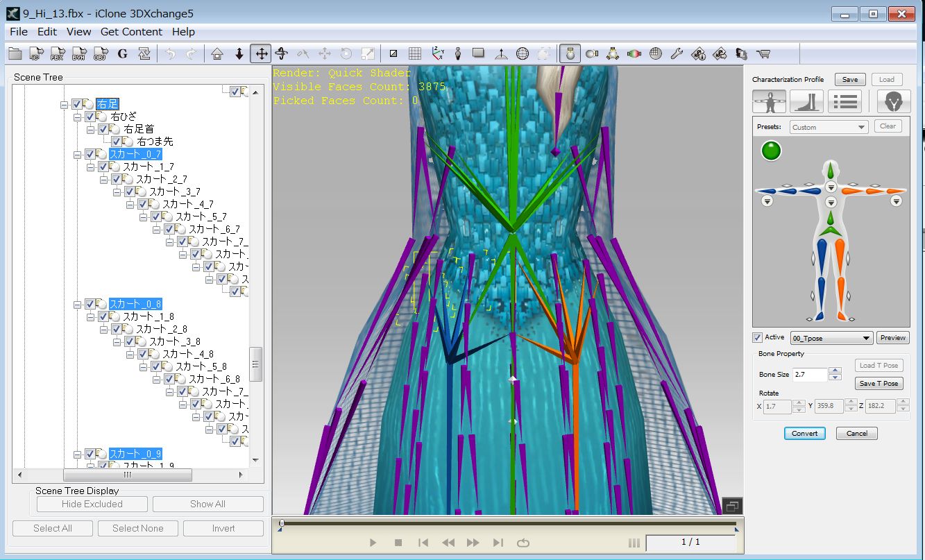The image size is (925, 560).
Task: Click the green status sphere indicator
Action: pos(771,151)
